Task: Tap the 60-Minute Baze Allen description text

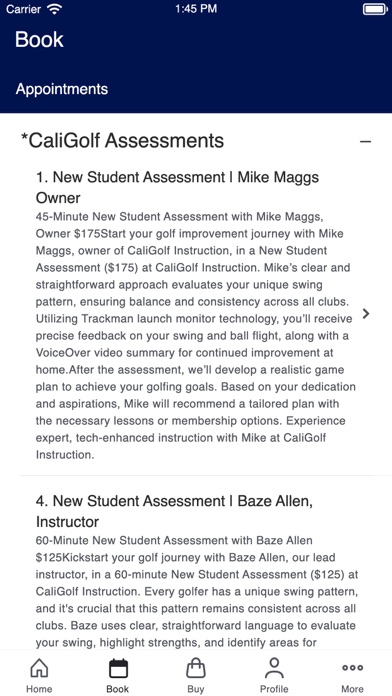Action: tap(197, 591)
